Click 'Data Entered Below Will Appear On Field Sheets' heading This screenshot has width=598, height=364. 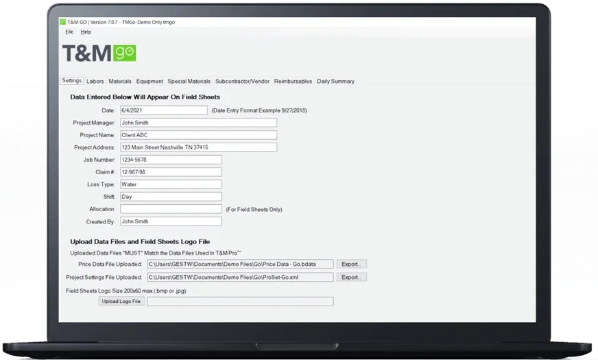[145, 97]
